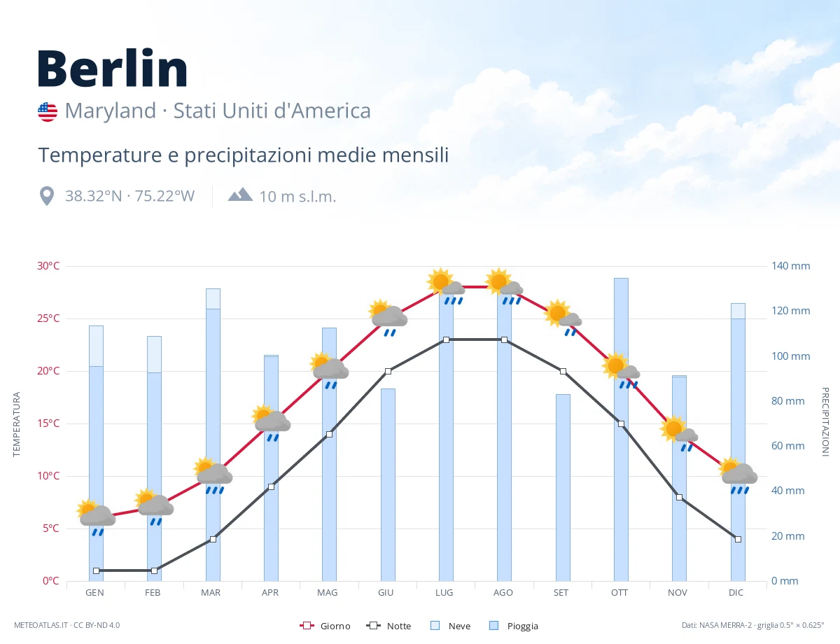Click the 140 mm precipitation axis label
The image size is (840, 644).
tap(791, 266)
